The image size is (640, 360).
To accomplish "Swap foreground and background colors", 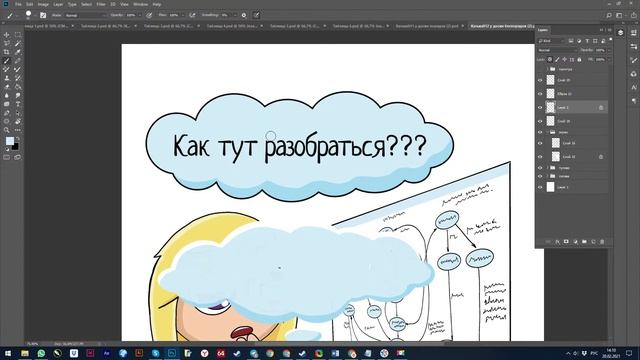I will (18, 138).
